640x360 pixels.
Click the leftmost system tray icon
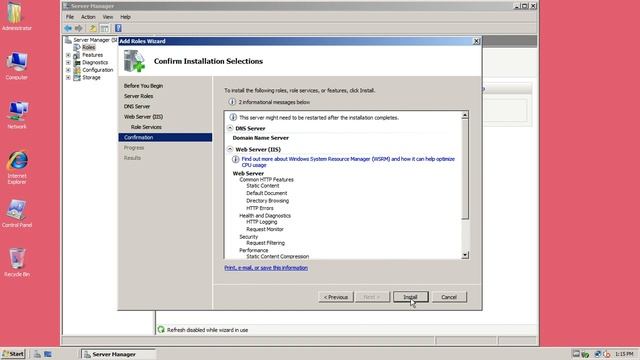(x=576, y=354)
